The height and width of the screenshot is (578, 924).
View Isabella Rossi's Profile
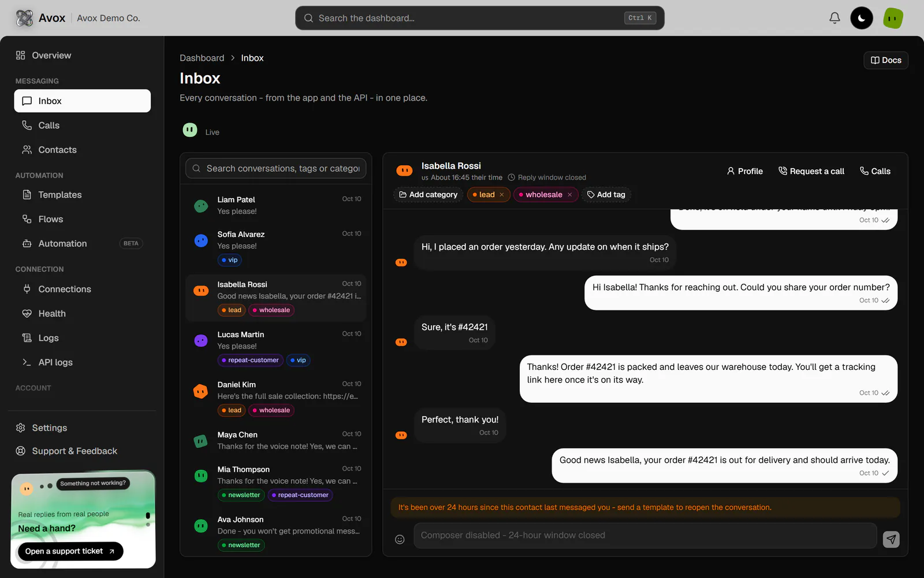745,171
